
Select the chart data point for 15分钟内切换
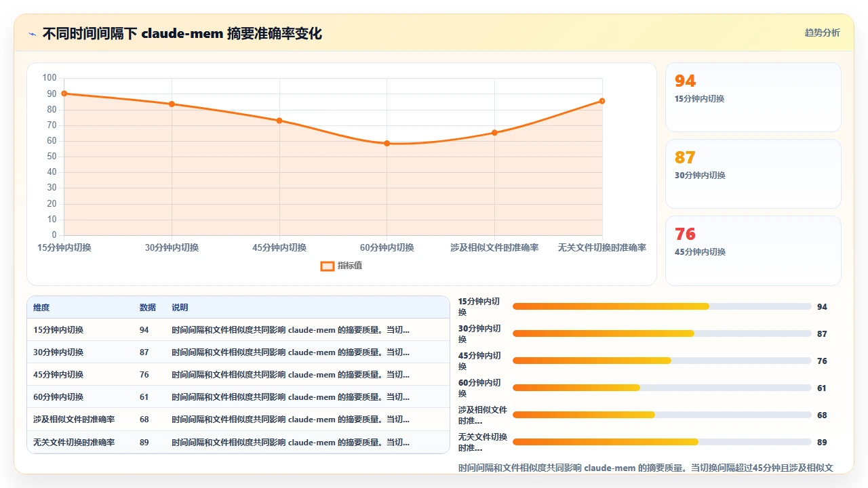[64, 94]
